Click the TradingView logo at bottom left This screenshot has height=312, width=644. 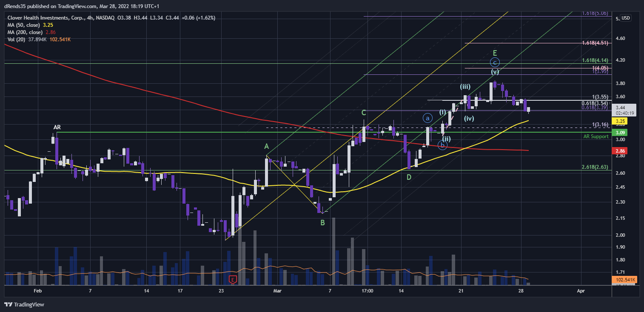point(24,304)
